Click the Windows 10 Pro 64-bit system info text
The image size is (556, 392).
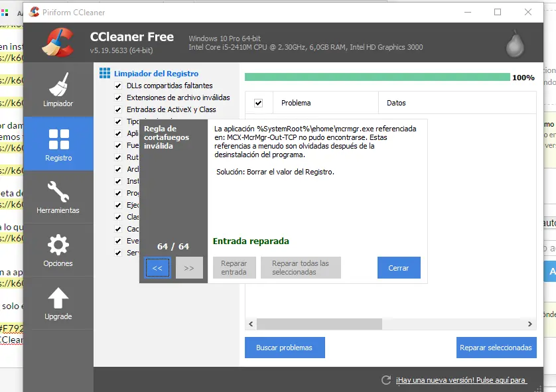tap(224, 38)
